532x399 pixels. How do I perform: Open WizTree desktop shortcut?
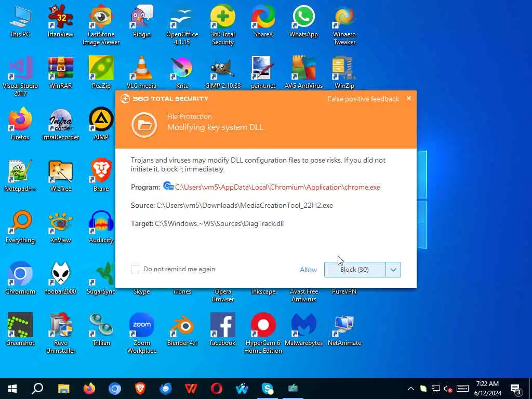point(60,176)
